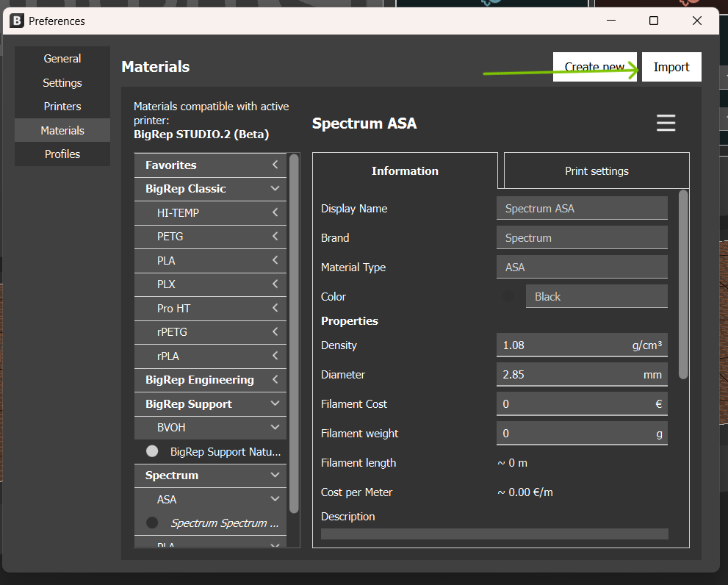Switch to the Information tab
Image resolution: width=728 pixels, height=585 pixels.
[x=405, y=171]
